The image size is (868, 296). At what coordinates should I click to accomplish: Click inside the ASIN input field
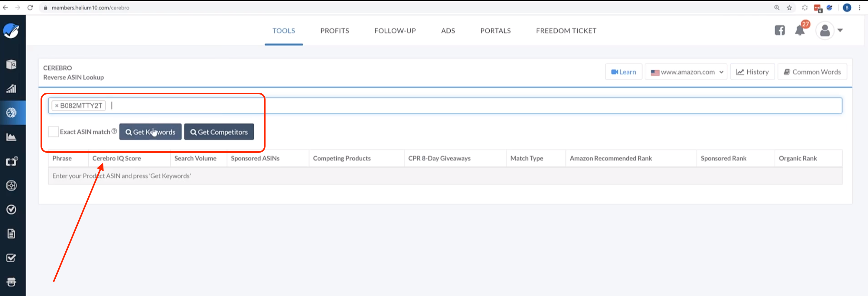click(445, 106)
